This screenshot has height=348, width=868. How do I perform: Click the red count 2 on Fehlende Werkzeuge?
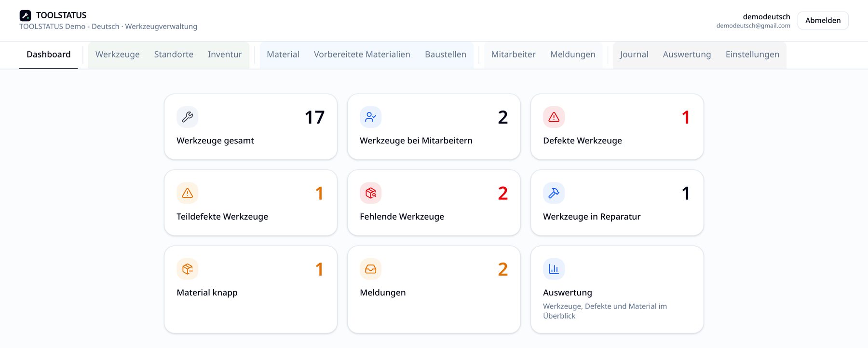(502, 193)
